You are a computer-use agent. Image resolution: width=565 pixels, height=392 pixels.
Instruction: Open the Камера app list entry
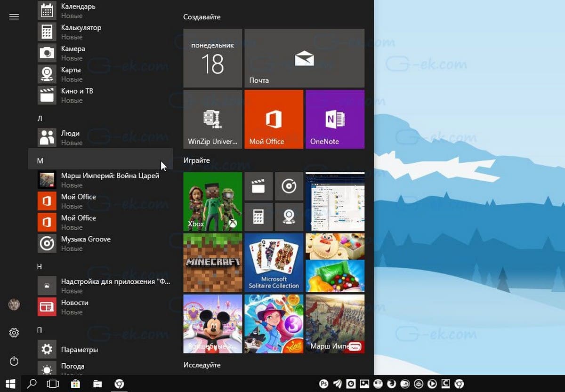pos(100,53)
